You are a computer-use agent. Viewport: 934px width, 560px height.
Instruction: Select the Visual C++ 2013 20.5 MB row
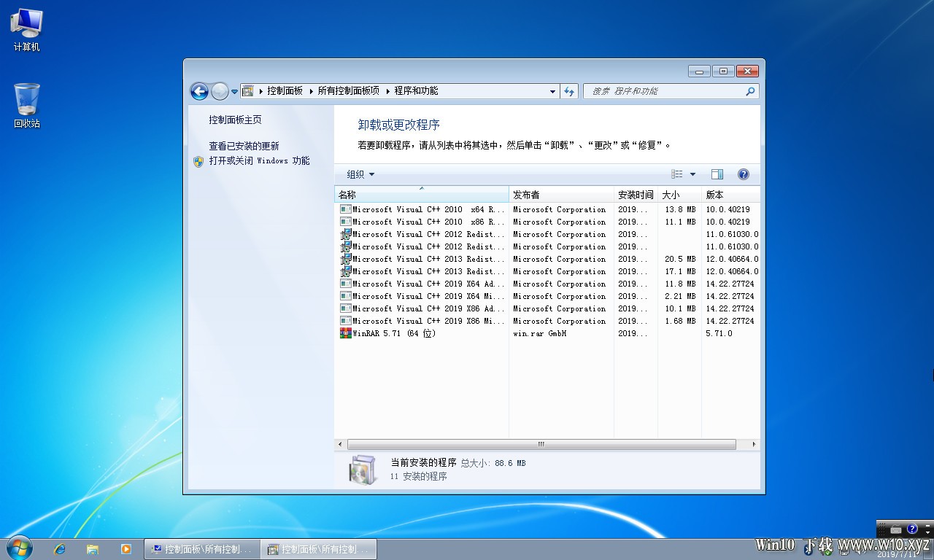[547, 259]
